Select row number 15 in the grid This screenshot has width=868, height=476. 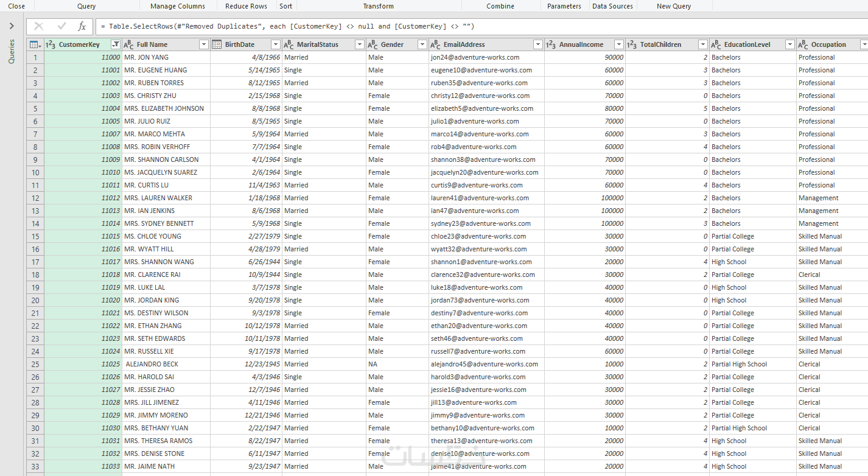click(35, 236)
